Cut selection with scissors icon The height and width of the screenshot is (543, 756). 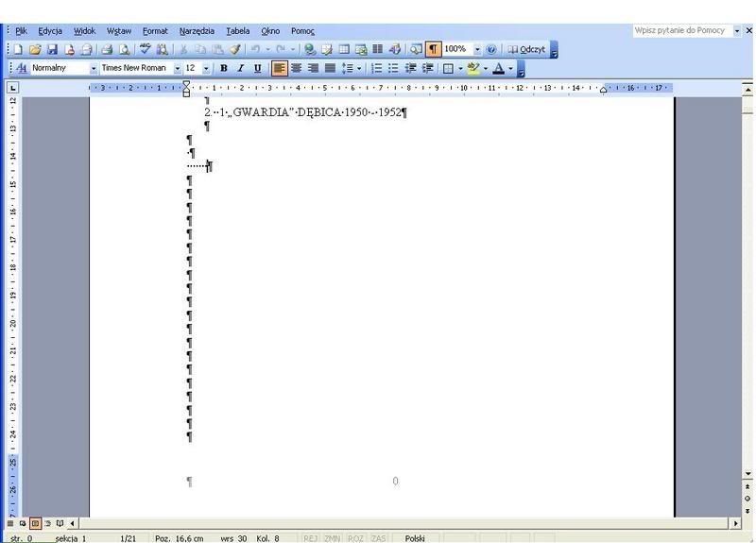coord(183,49)
